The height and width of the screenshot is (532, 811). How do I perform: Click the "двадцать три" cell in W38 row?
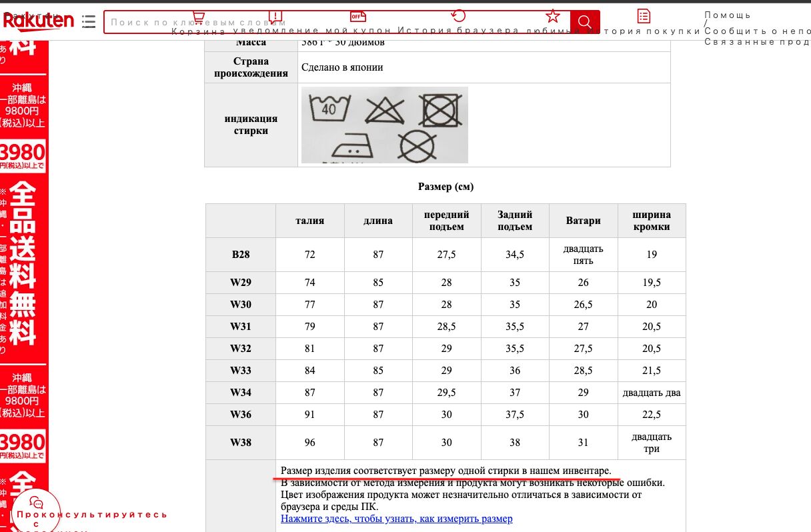(x=652, y=443)
